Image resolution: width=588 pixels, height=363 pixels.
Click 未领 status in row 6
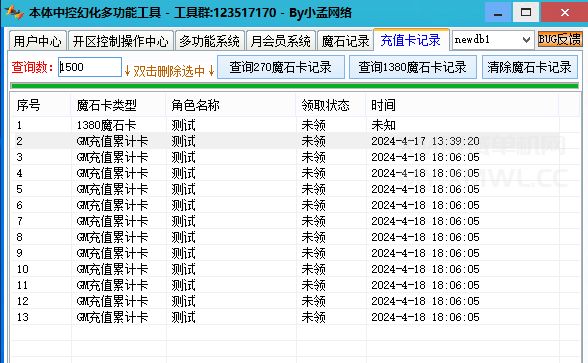[314, 205]
